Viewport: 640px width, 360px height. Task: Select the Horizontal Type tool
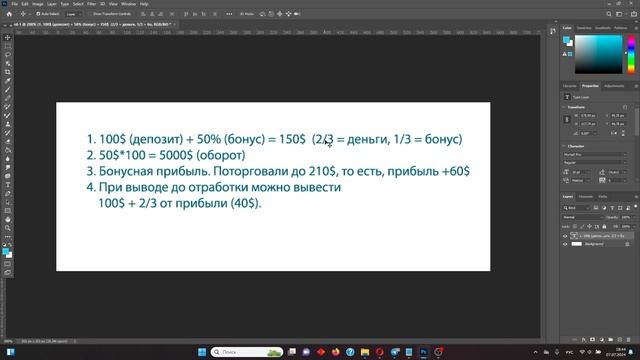7,185
